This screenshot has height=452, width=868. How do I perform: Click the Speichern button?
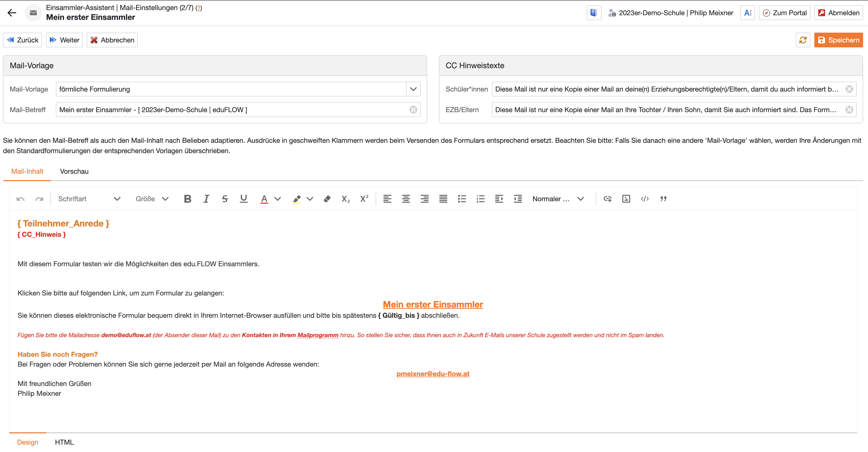838,40
